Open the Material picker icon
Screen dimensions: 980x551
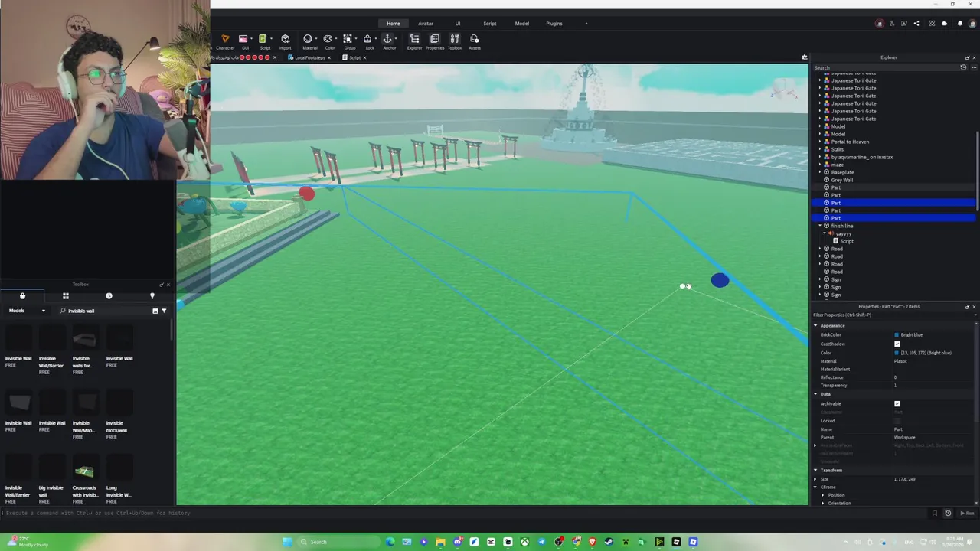click(x=307, y=38)
